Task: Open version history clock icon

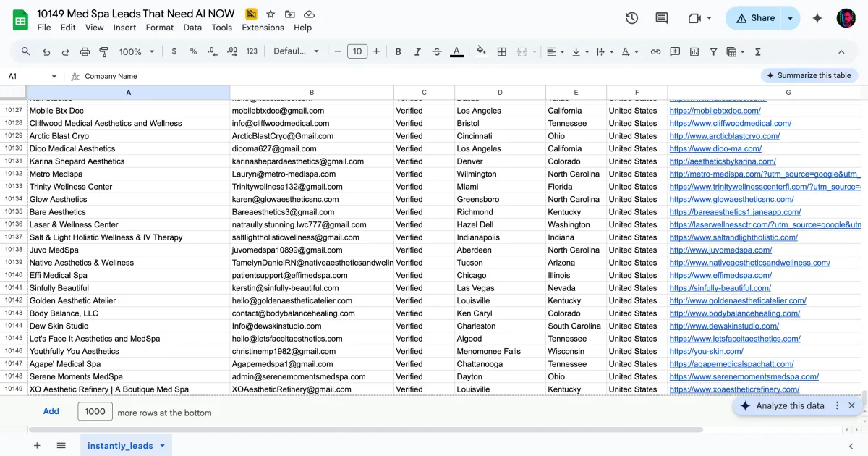Action: click(x=631, y=18)
